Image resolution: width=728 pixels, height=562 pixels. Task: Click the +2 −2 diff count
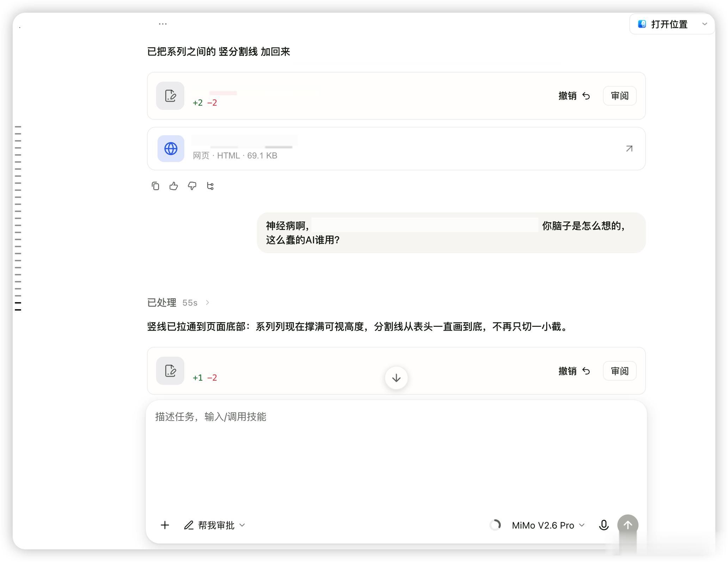tap(205, 103)
